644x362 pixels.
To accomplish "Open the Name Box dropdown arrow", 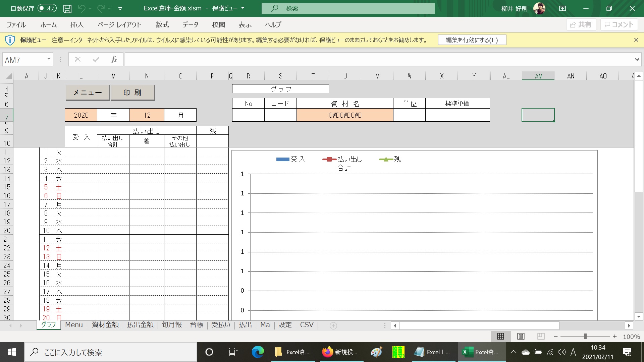I will 49,59.
